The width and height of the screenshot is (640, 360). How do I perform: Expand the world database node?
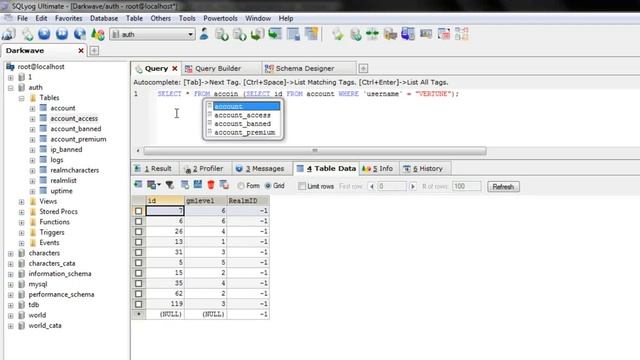[11, 316]
